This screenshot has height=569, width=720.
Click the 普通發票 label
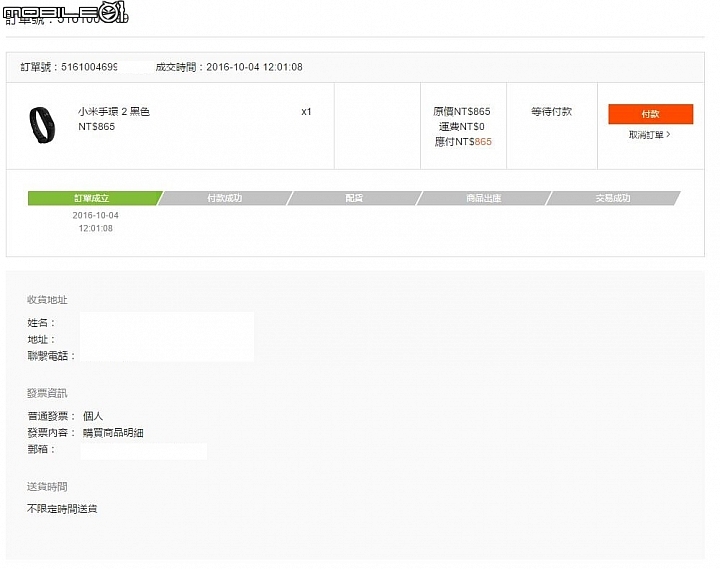51,416
